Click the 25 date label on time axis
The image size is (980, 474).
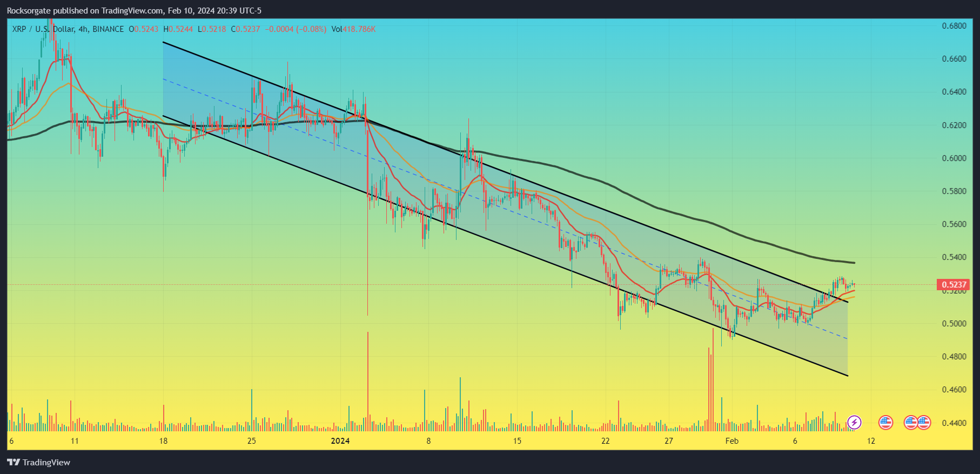pos(252,441)
